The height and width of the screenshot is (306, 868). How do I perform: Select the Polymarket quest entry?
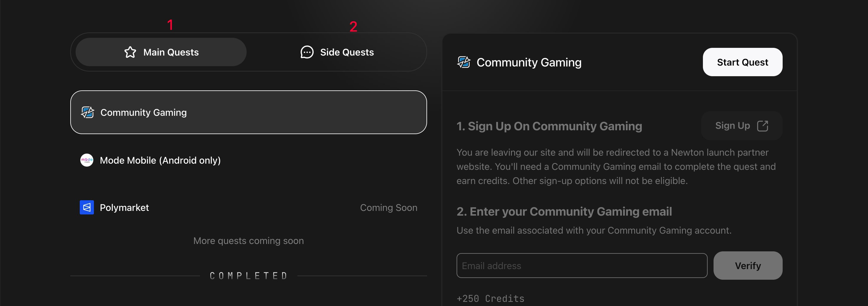248,207
